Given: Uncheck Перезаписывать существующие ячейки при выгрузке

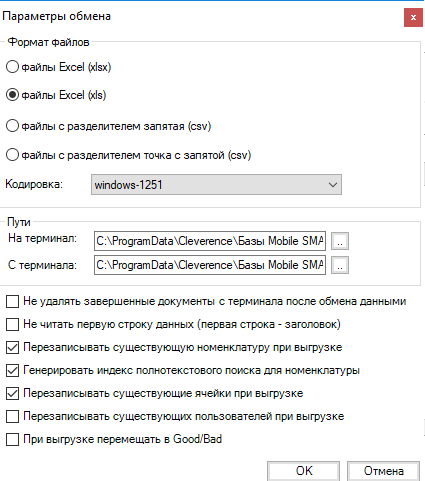Looking at the screenshot, I should pyautogui.click(x=12, y=393).
